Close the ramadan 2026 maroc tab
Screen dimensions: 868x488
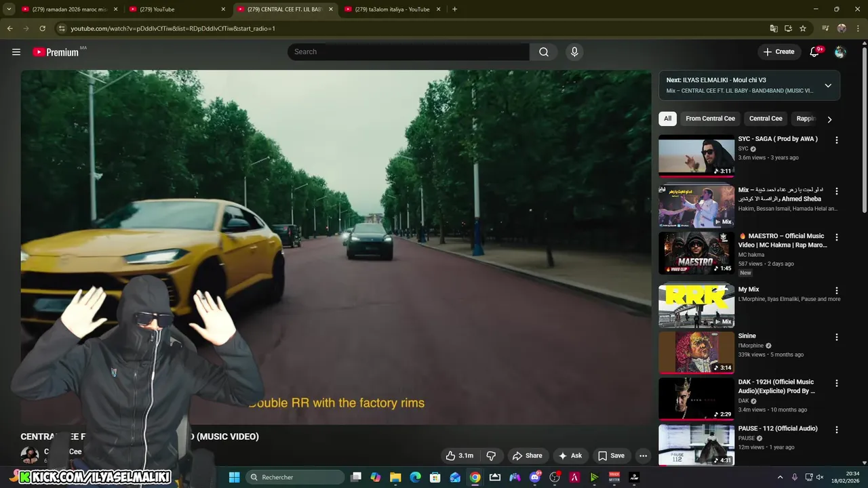click(x=115, y=9)
